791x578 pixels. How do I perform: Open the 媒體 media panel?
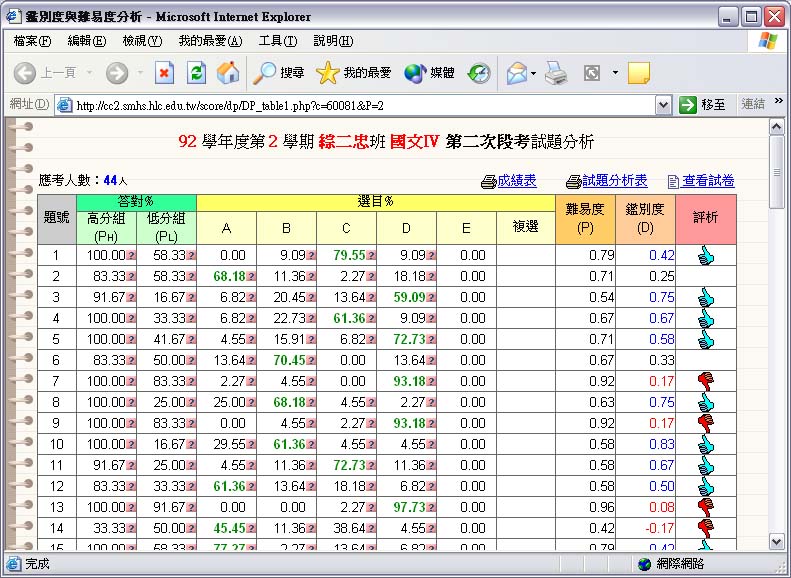[430, 73]
